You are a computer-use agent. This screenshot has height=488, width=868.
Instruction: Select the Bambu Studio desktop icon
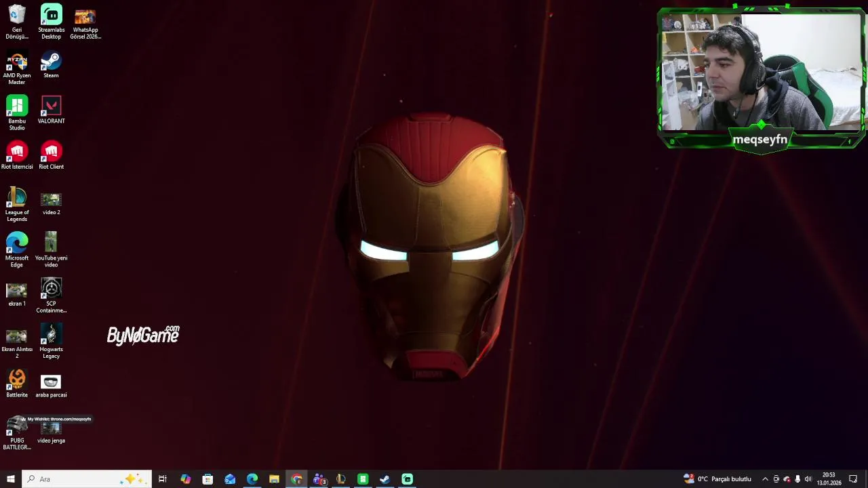pos(17,113)
